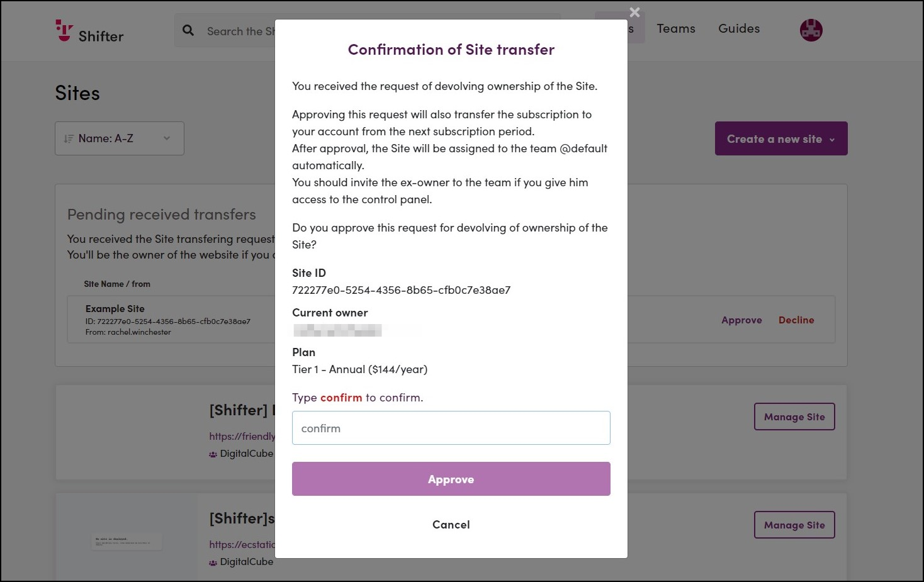Click the site preview thumbnail
The image size is (924, 582).
point(127,537)
